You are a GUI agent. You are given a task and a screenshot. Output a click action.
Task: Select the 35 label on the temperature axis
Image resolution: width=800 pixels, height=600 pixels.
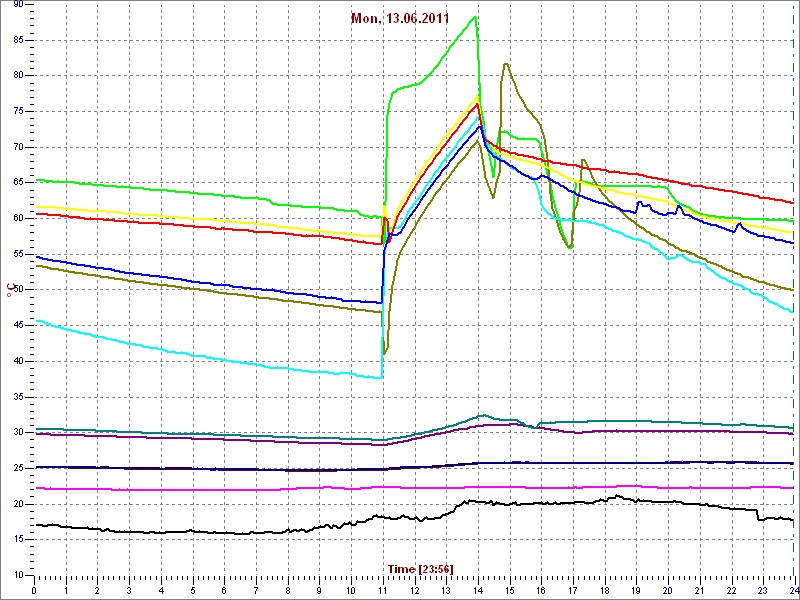[18, 397]
